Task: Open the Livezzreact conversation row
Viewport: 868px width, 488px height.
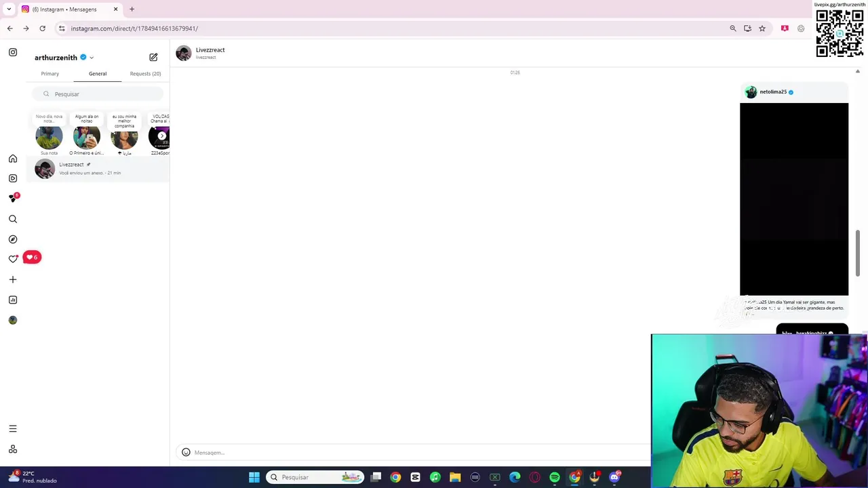Action: coord(99,169)
